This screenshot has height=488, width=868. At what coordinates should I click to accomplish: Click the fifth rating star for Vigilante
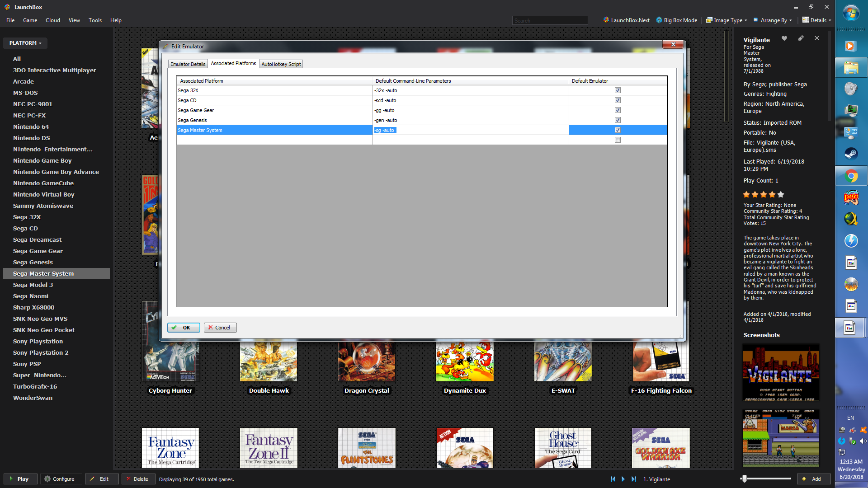point(781,194)
